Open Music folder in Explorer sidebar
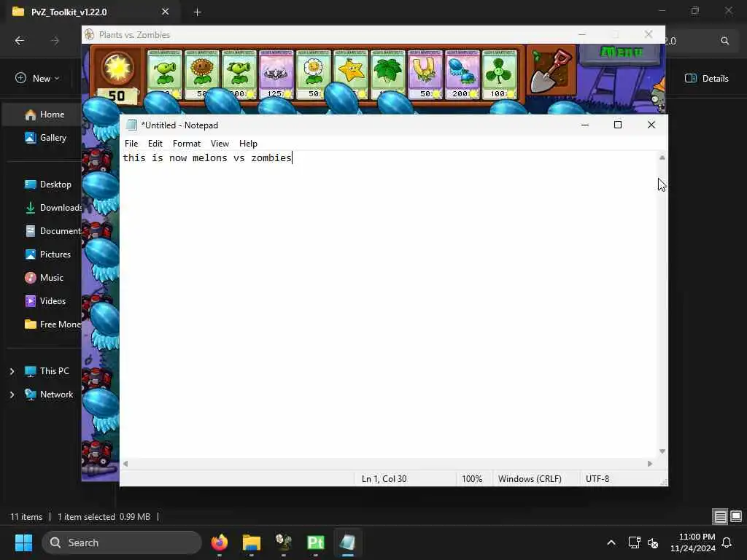 tap(44, 278)
